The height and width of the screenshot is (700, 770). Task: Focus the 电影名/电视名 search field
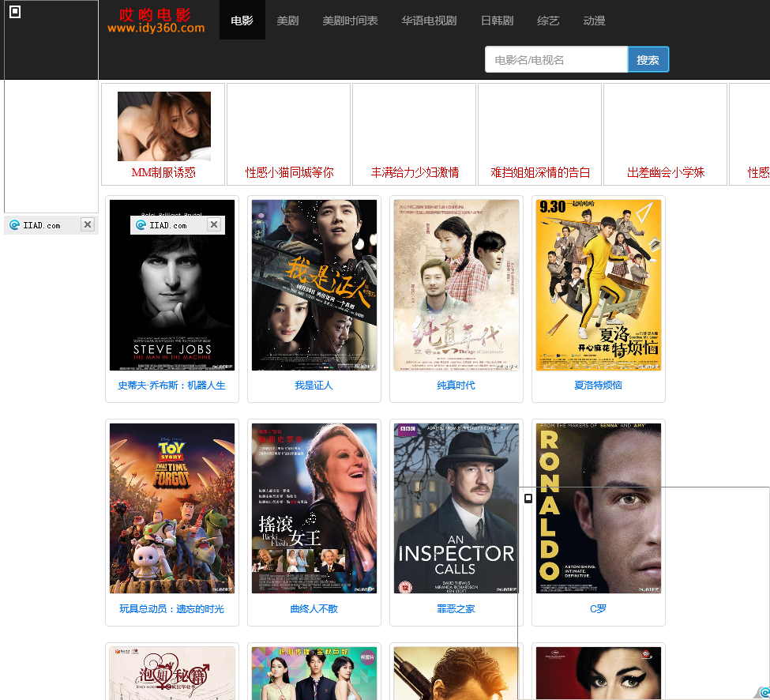[x=556, y=59]
